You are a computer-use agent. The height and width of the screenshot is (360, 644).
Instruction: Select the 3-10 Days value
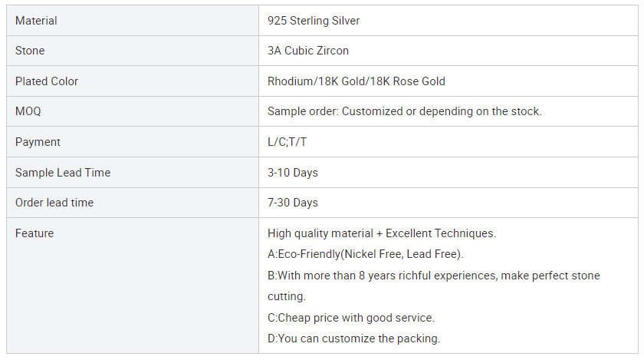292,173
